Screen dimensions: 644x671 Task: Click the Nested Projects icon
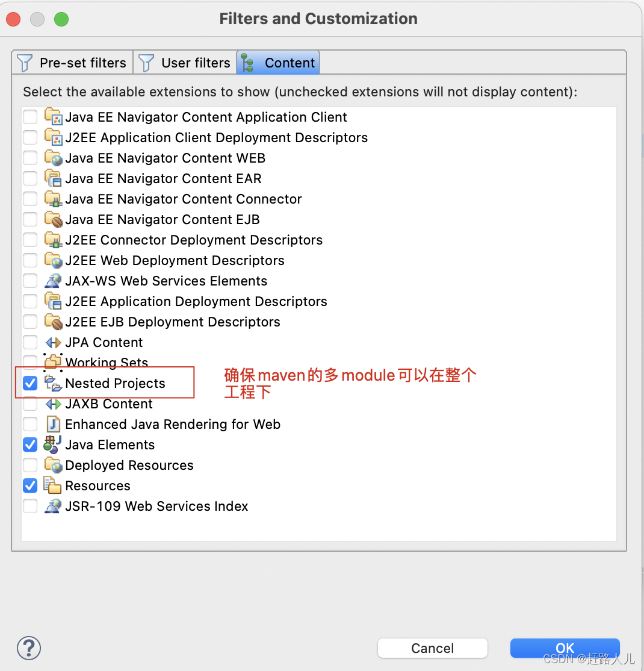pos(53,383)
